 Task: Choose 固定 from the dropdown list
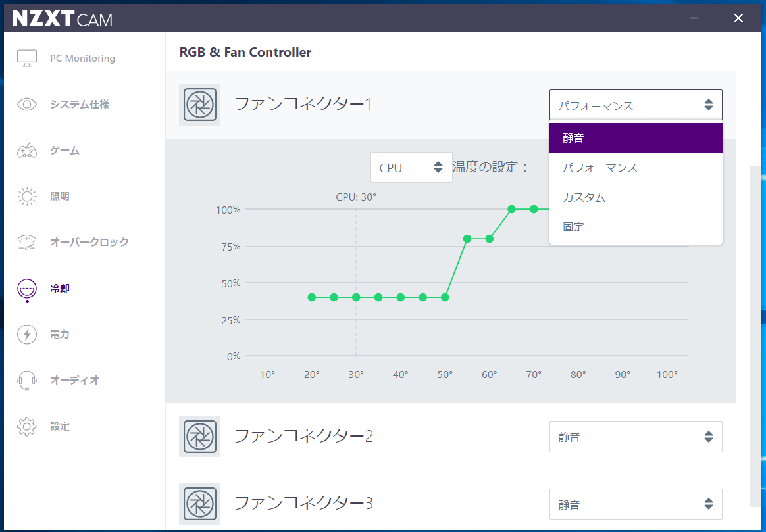tap(636, 227)
